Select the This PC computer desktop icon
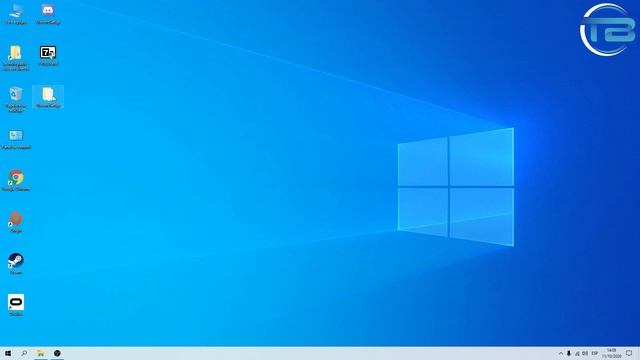The image size is (640, 360). click(x=16, y=13)
